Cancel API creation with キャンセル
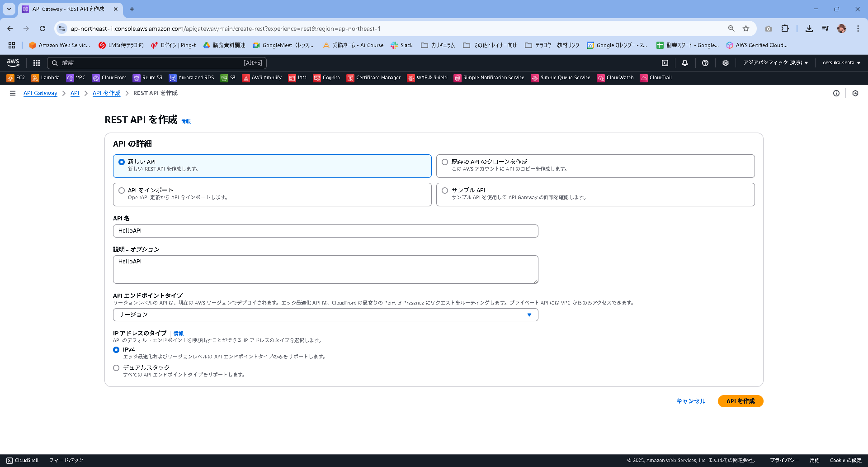Screen dimensions: 868x467 tap(690, 401)
